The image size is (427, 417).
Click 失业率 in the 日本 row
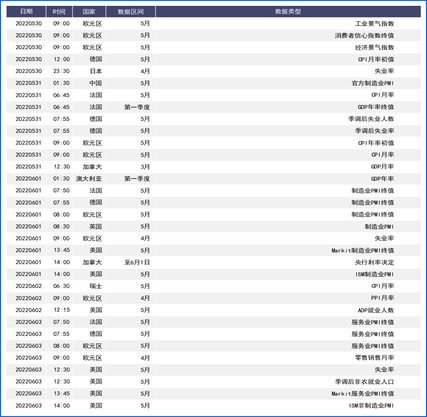[x=384, y=71]
